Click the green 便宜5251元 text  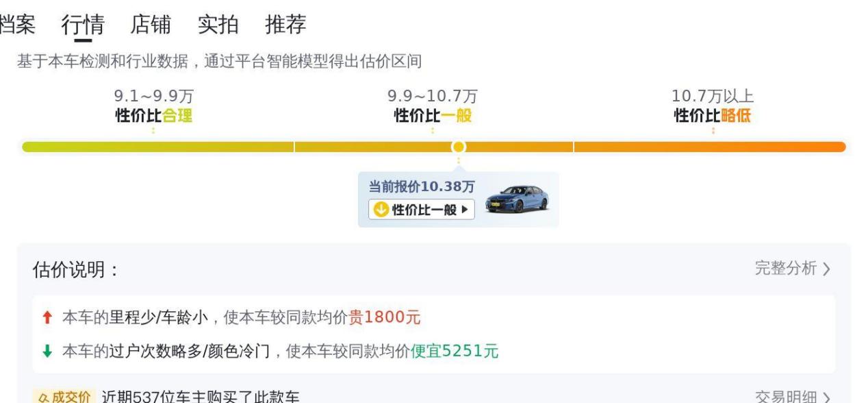click(455, 352)
